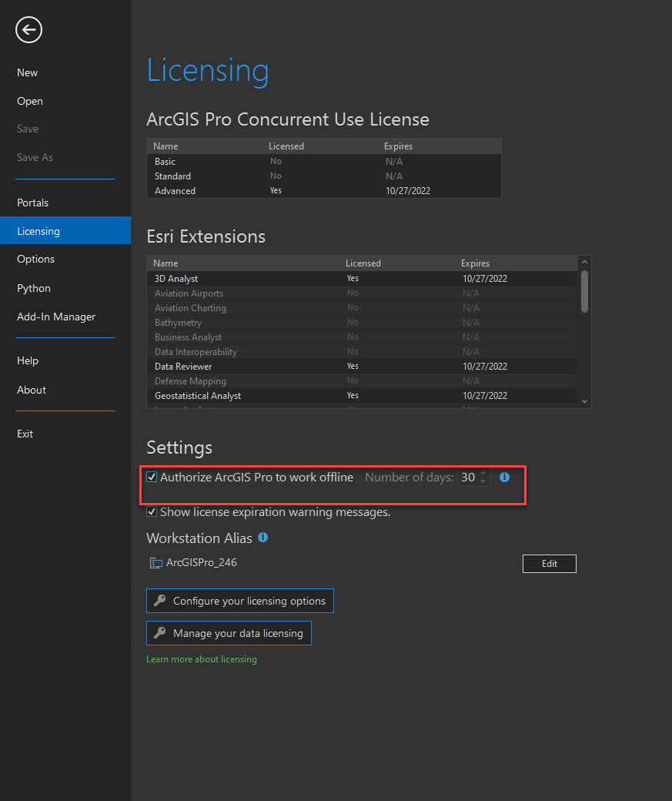The height and width of the screenshot is (801, 672).
Task: Select the Basic license row
Action: [x=324, y=162]
